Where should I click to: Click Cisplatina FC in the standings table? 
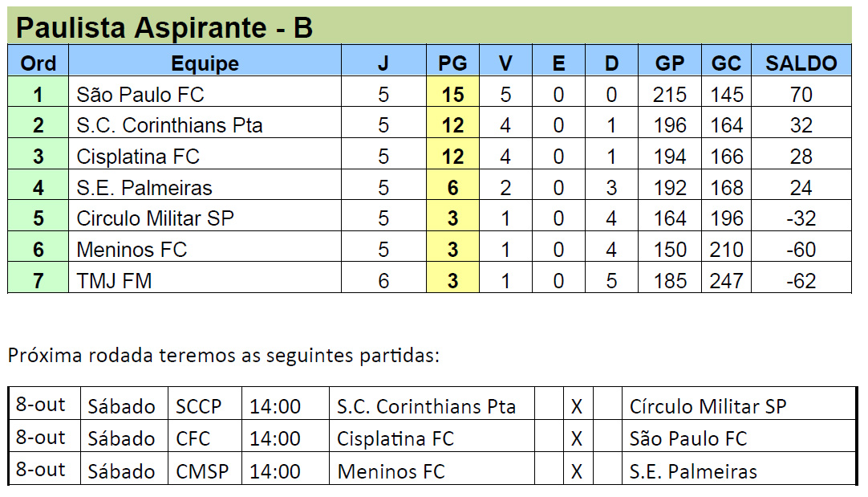(x=138, y=157)
